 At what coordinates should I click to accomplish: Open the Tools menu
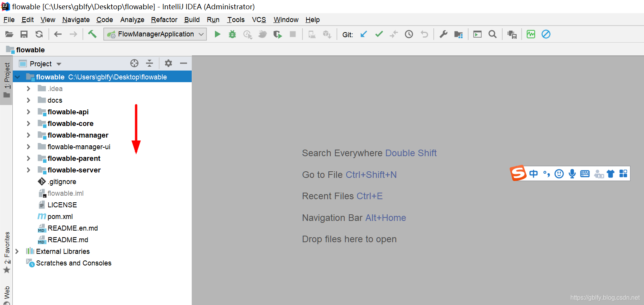click(x=236, y=20)
